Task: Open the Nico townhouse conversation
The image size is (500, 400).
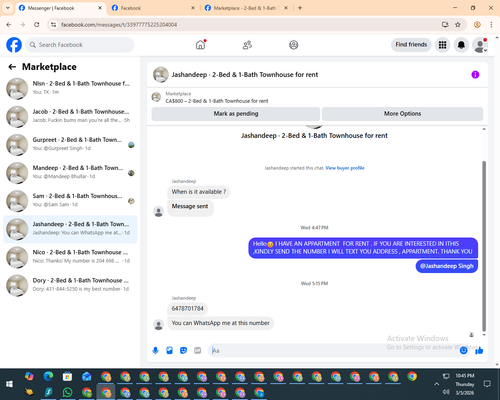Action: (x=70, y=257)
